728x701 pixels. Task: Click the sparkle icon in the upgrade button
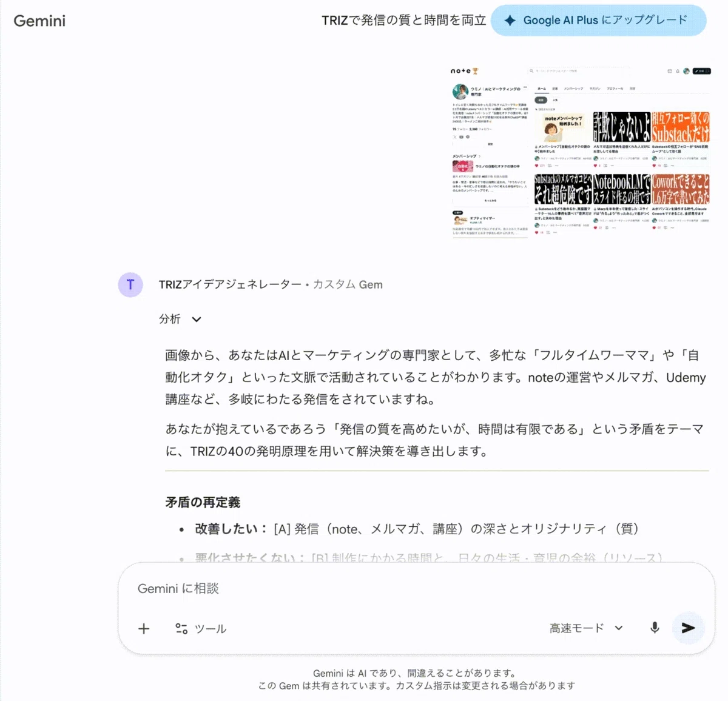point(510,20)
